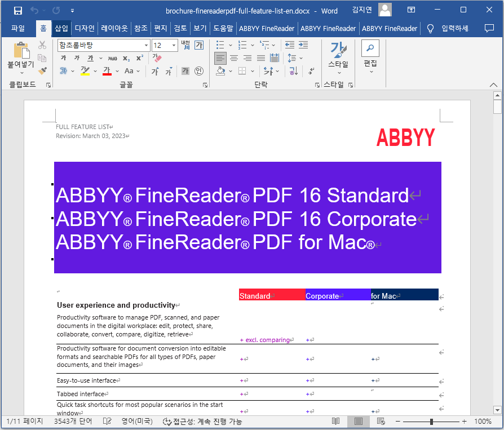Viewport: 504px width, 430px height.
Task: Switch to Web Layout view
Action: pyautogui.click(x=381, y=421)
